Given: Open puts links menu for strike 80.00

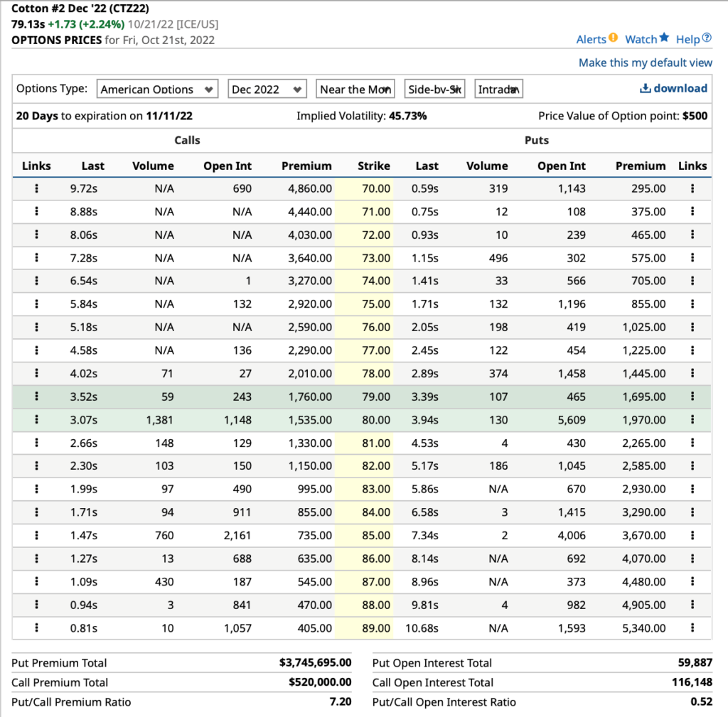Looking at the screenshot, I should (692, 420).
